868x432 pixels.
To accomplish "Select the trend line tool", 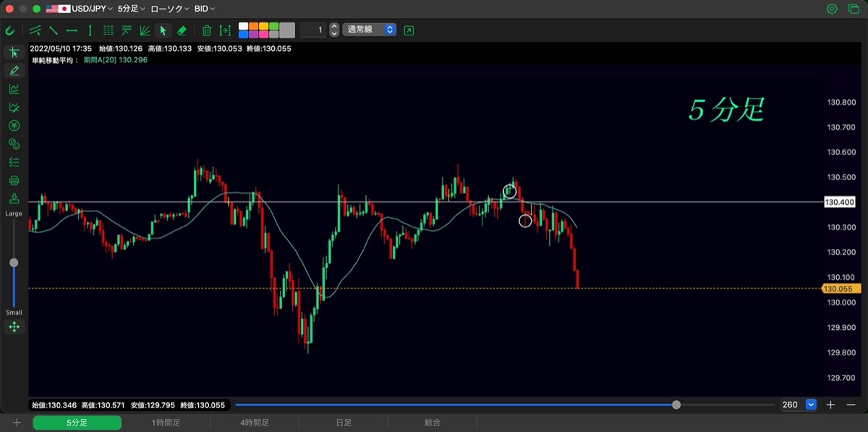I will click(x=53, y=30).
